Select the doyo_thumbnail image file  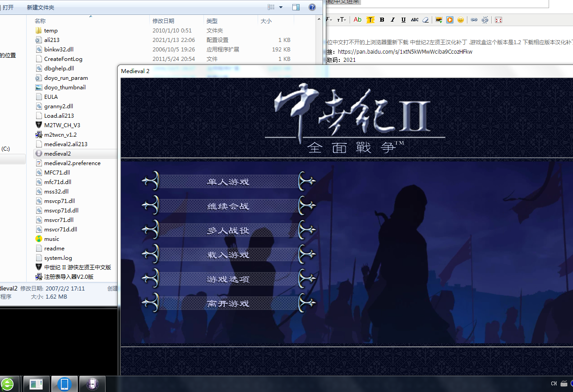coord(60,87)
